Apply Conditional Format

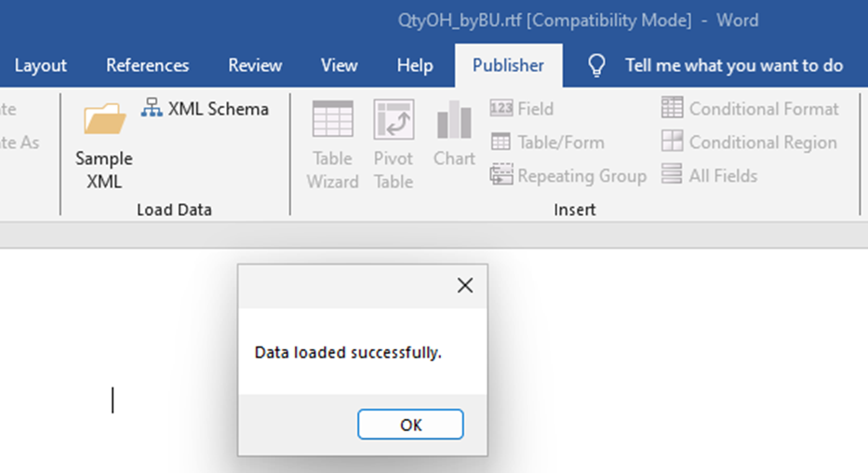pyautogui.click(x=750, y=109)
